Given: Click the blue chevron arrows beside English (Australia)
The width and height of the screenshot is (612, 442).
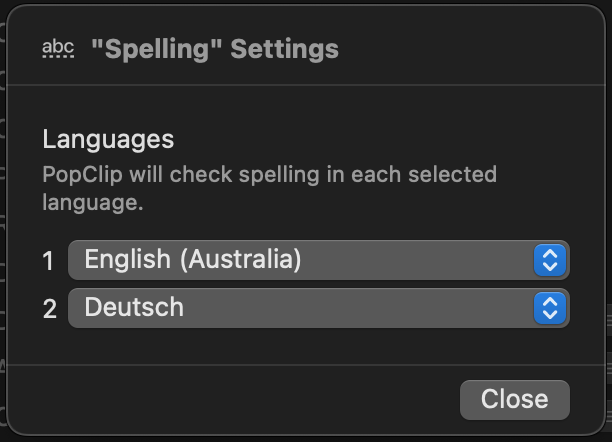Looking at the screenshot, I should 549,261.
